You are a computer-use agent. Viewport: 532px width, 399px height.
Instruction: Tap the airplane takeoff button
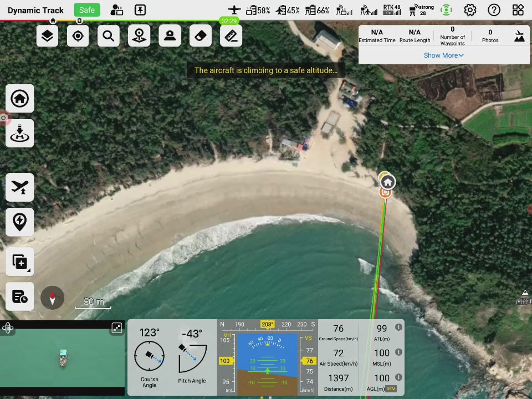pos(20,187)
